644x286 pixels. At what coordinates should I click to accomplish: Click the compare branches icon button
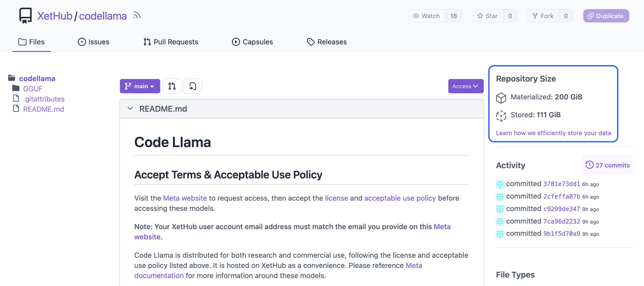[172, 86]
